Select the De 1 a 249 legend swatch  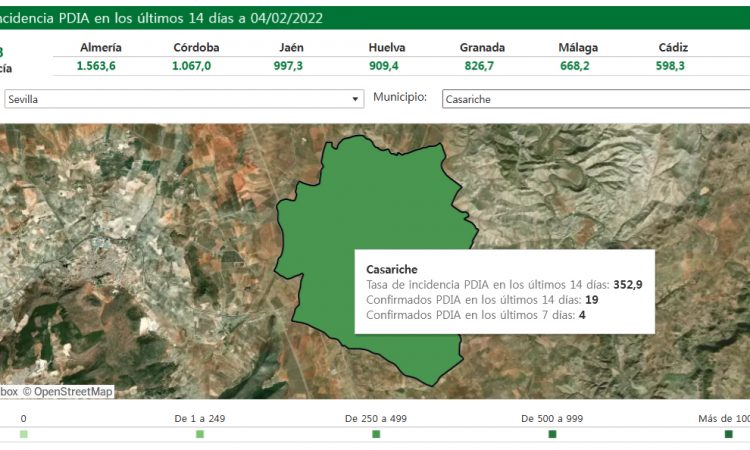pos(200,434)
